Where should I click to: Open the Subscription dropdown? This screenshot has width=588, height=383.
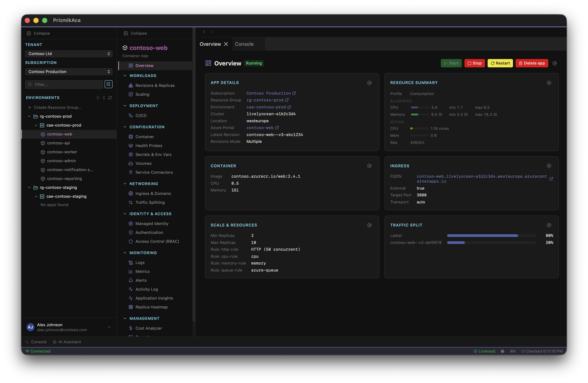(x=69, y=72)
